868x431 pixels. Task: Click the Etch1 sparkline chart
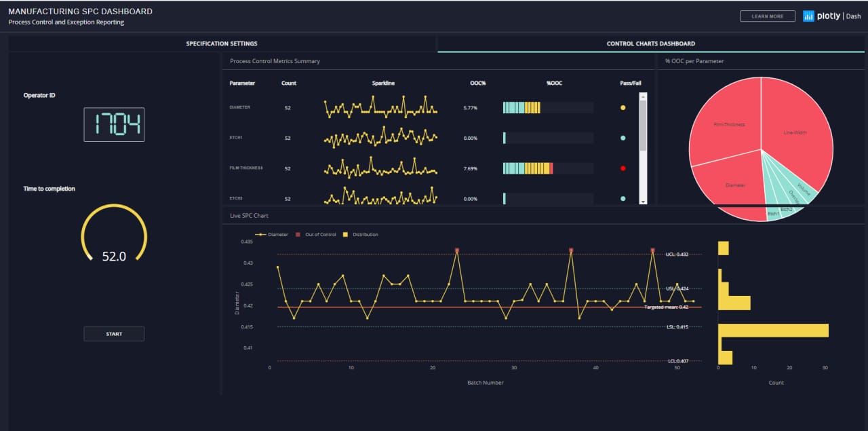click(380, 138)
